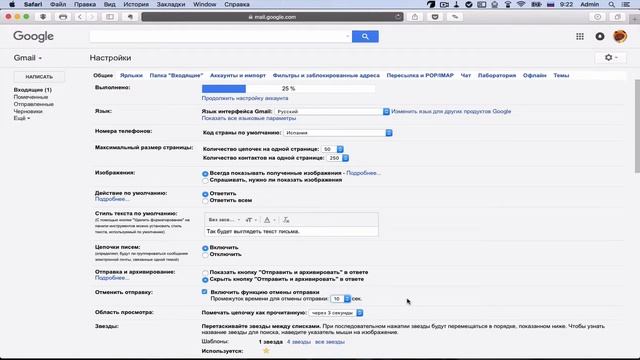
Task: Open the Apple menu
Action: coord(12,4)
